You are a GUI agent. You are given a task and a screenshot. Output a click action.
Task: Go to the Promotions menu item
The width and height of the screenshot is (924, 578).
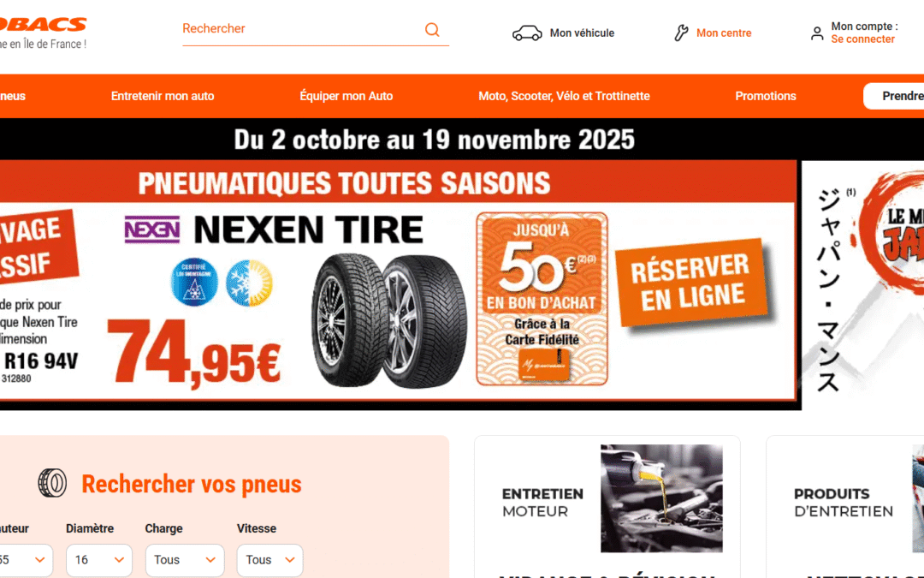click(x=766, y=96)
